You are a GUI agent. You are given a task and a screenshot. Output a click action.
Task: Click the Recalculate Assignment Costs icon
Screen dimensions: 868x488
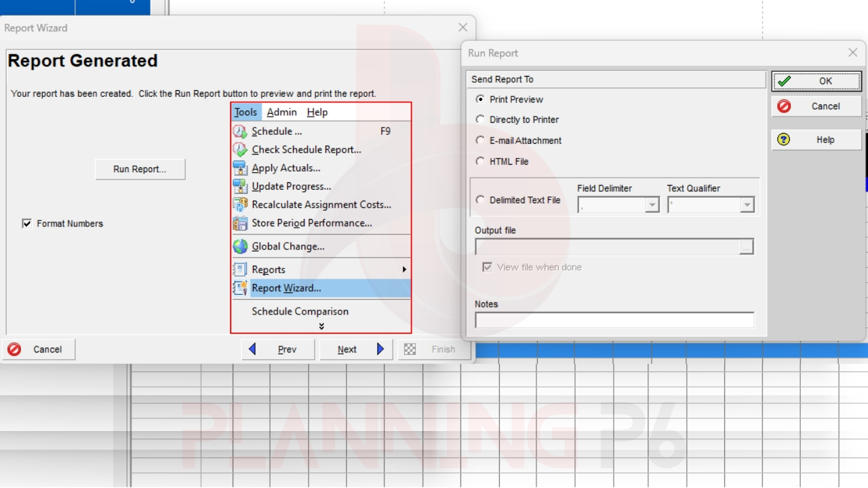click(x=240, y=205)
